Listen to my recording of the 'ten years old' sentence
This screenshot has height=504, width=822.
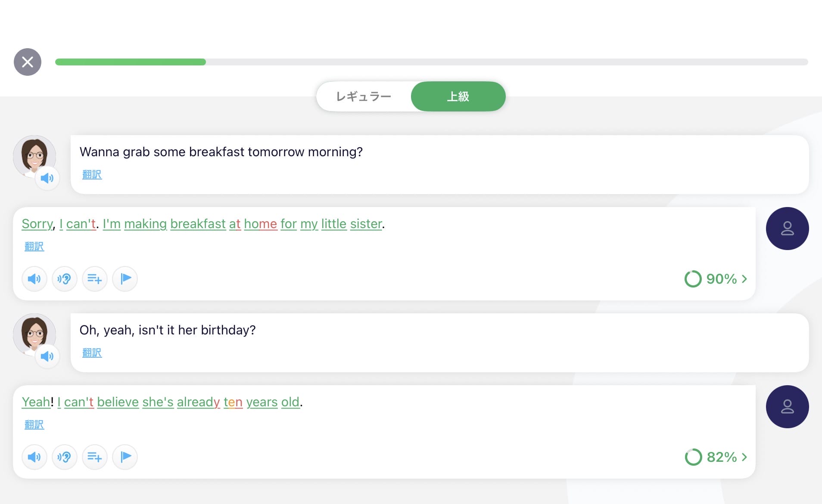(x=64, y=457)
